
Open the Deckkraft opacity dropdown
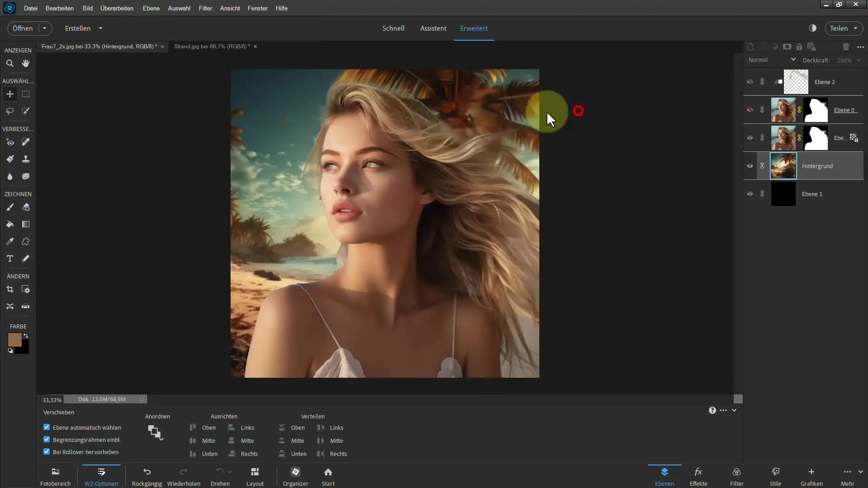click(x=859, y=60)
